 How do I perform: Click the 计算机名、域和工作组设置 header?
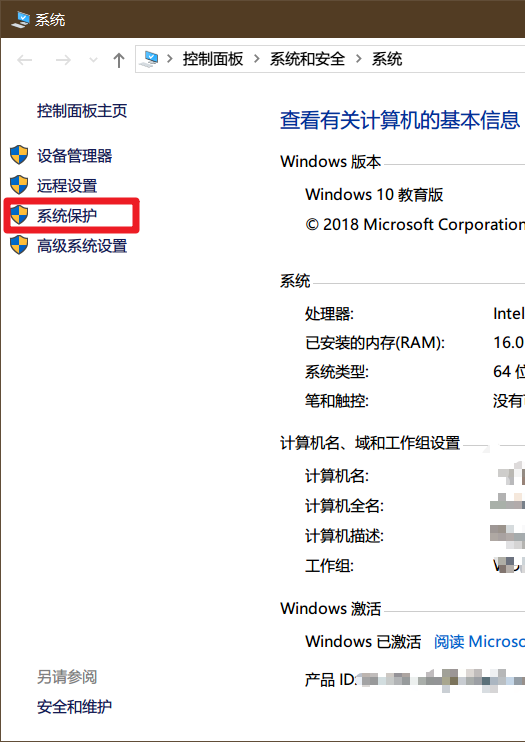370,443
